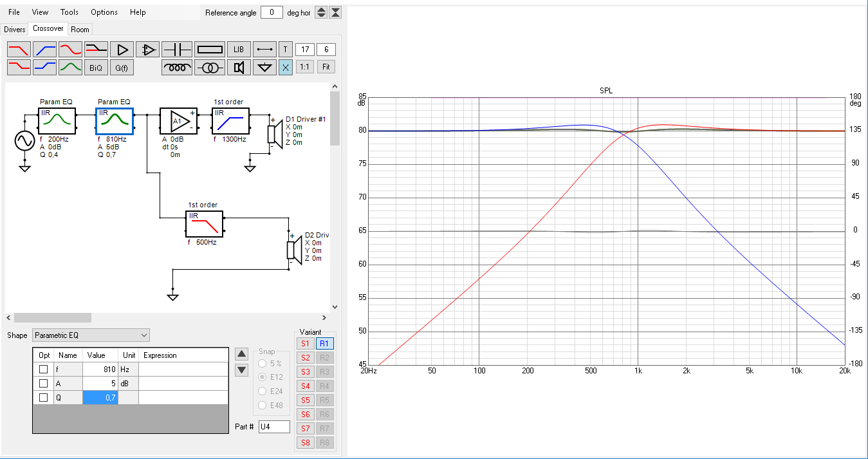Toggle variant R1

pyautogui.click(x=325, y=344)
